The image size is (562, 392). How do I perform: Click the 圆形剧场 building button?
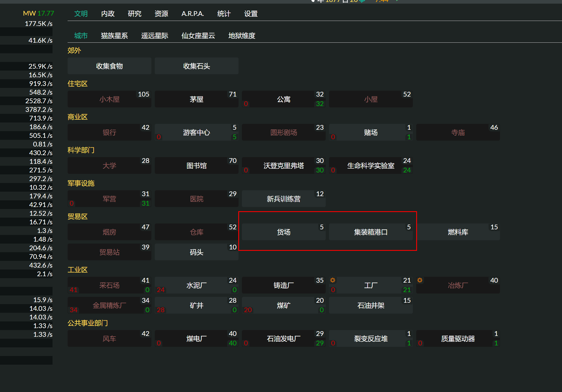(284, 133)
